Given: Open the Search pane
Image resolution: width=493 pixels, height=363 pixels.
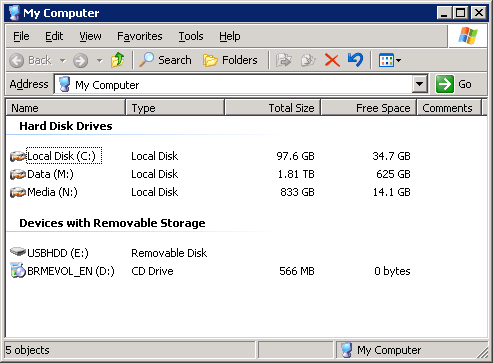Looking at the screenshot, I should point(165,60).
